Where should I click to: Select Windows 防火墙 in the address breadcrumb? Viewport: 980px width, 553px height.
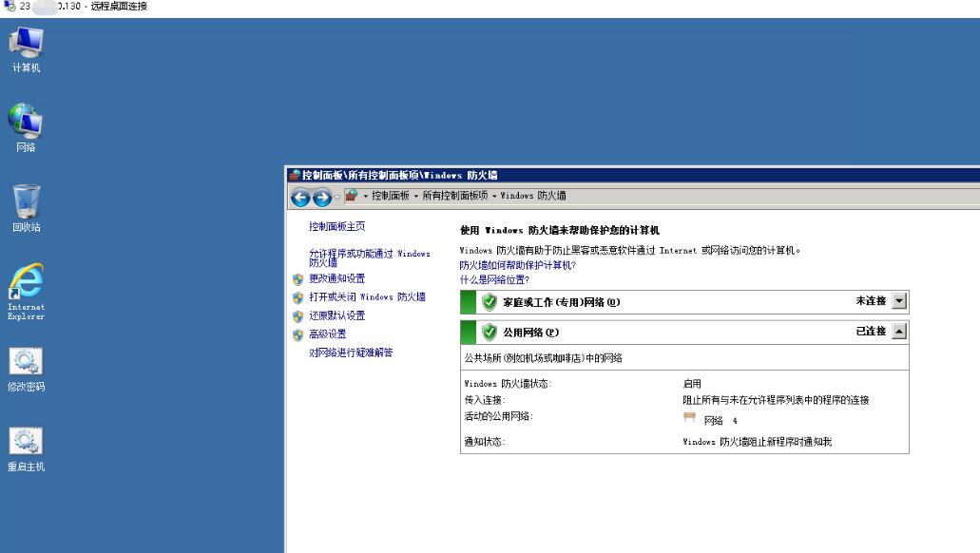[533, 196]
